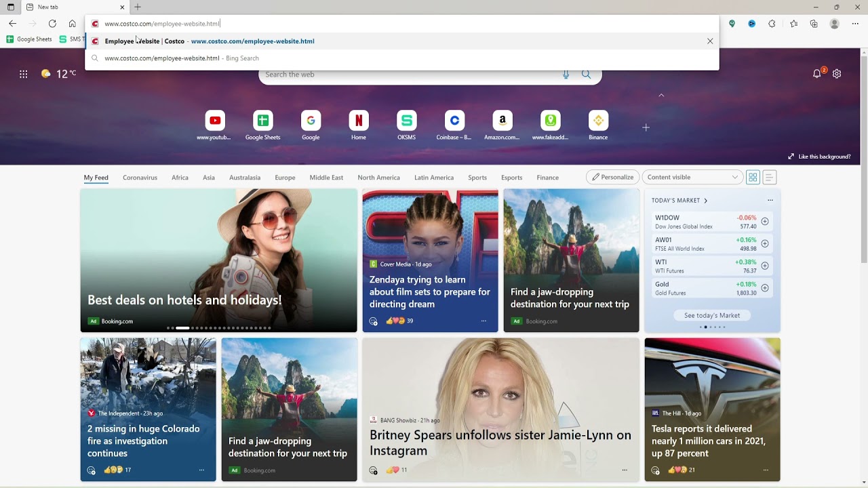Select the Africa tab
Screen dimensions: 868x488
pyautogui.click(x=180, y=178)
